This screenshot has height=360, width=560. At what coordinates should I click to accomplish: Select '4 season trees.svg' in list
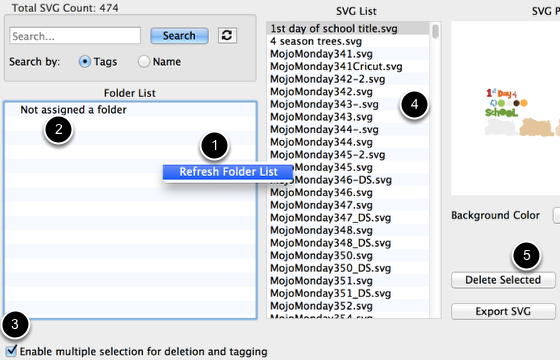[x=348, y=41]
